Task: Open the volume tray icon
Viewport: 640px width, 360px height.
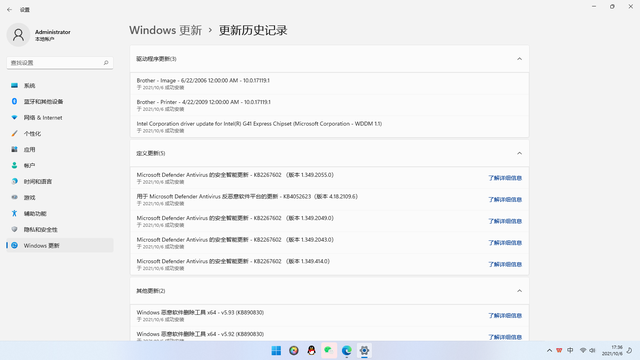Action: [x=592, y=351]
